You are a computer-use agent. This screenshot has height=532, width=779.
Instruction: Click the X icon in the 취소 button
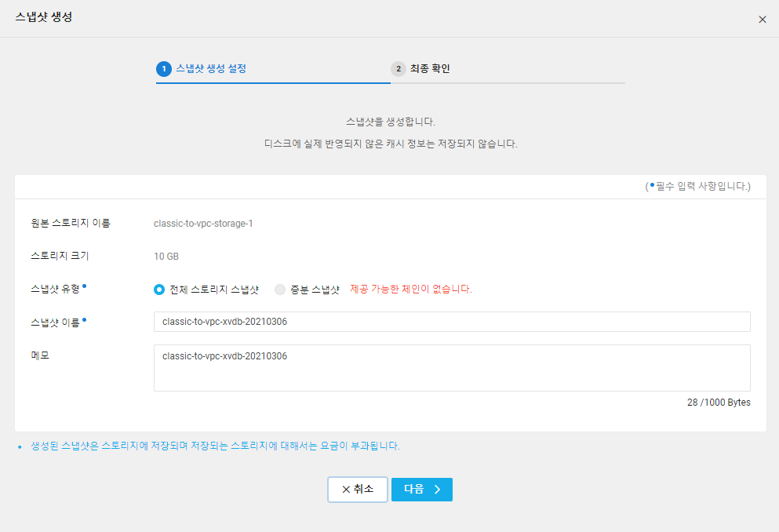click(346, 490)
